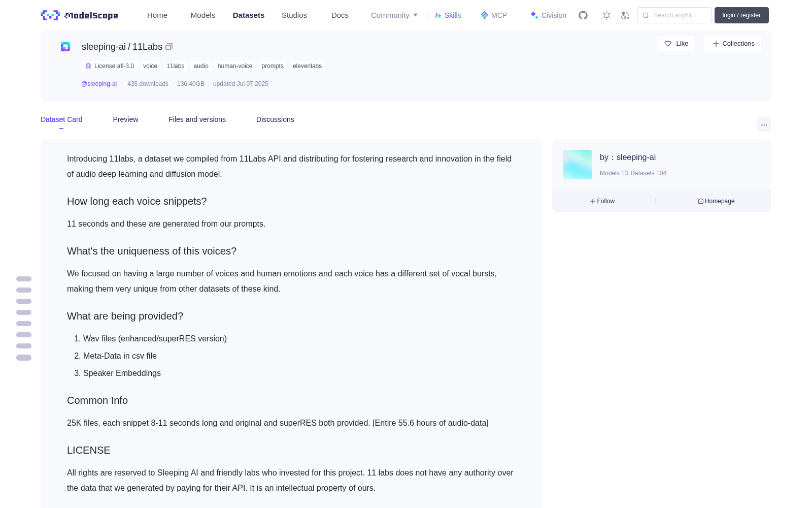
Task: Toggle light/dark theme sun icon
Action: coord(606,15)
